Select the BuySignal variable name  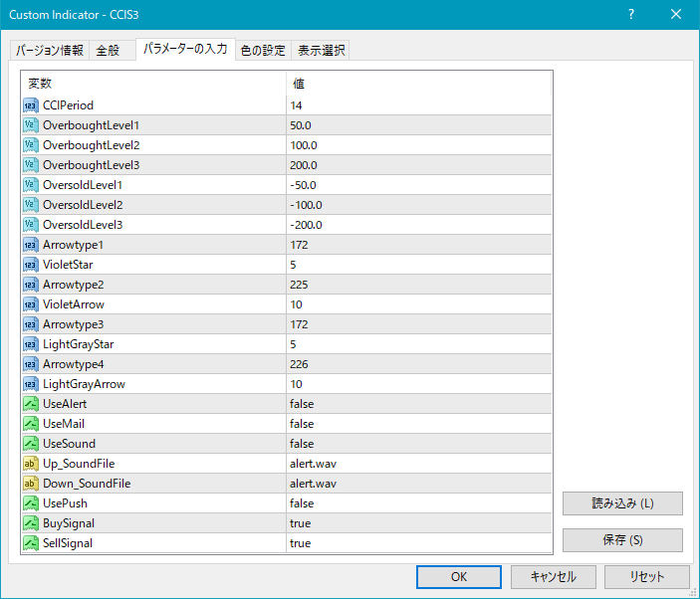pyautogui.click(x=69, y=523)
